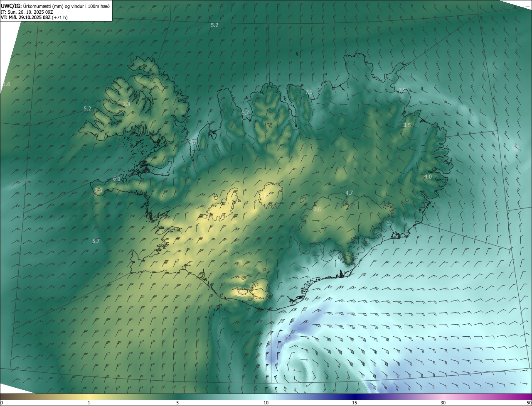Click the value 3.5 in the east highlands
Viewport: 532px width, 406px height.
pyautogui.click(x=407, y=125)
